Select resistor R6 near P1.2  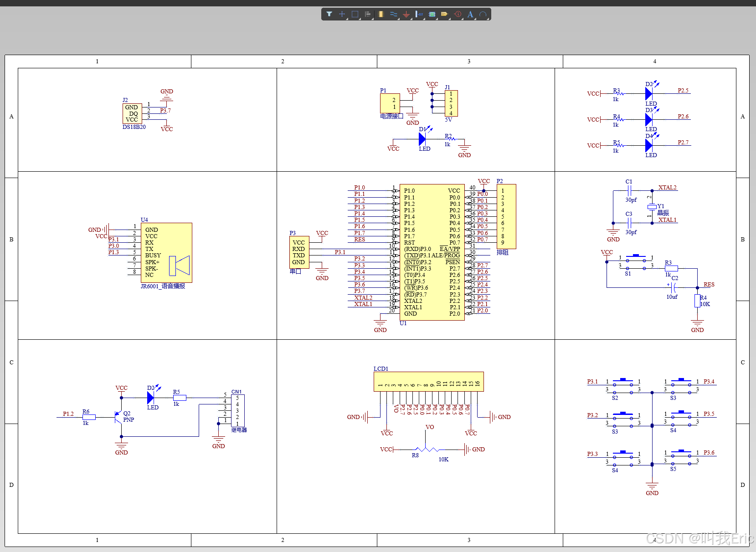coord(89,417)
